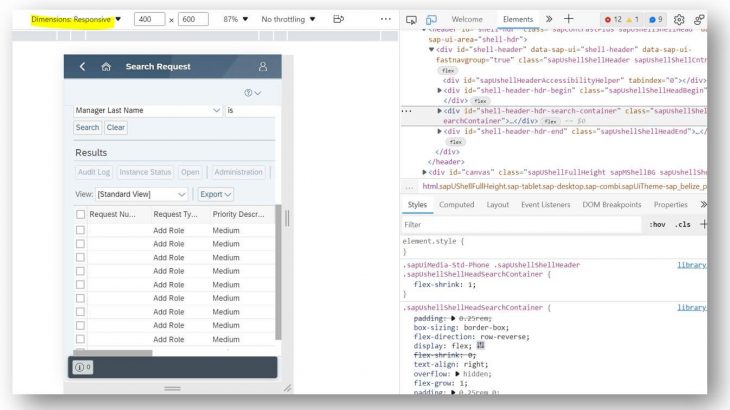The height and width of the screenshot is (410, 730).
Task: Switch to the Computed tab
Action: coord(456,205)
